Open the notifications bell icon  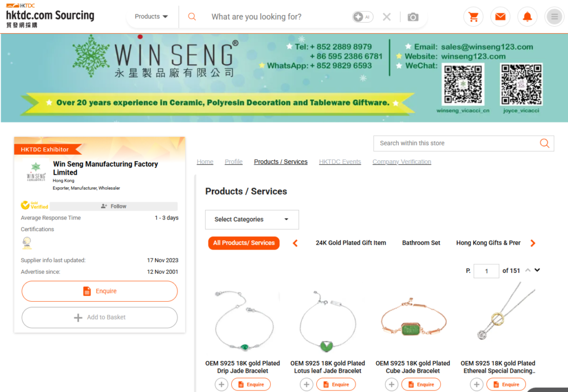(x=527, y=17)
